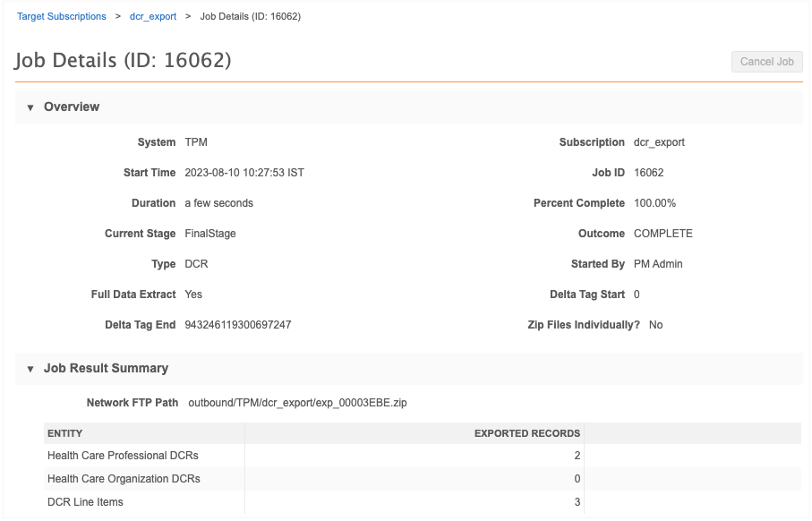Click the Delta Tag End number value
This screenshot has width=812, height=521.
point(237,325)
